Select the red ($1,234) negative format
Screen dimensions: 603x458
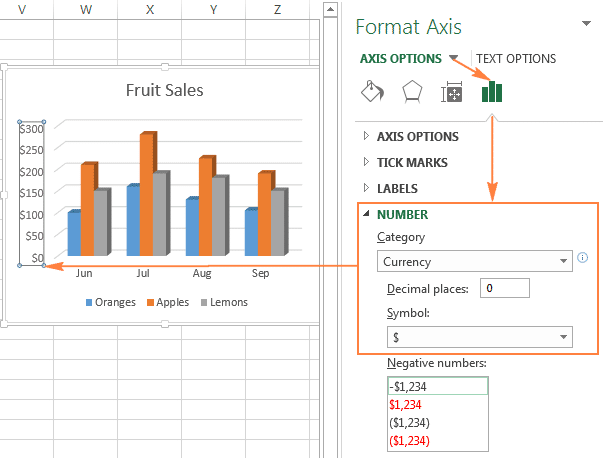413,440
